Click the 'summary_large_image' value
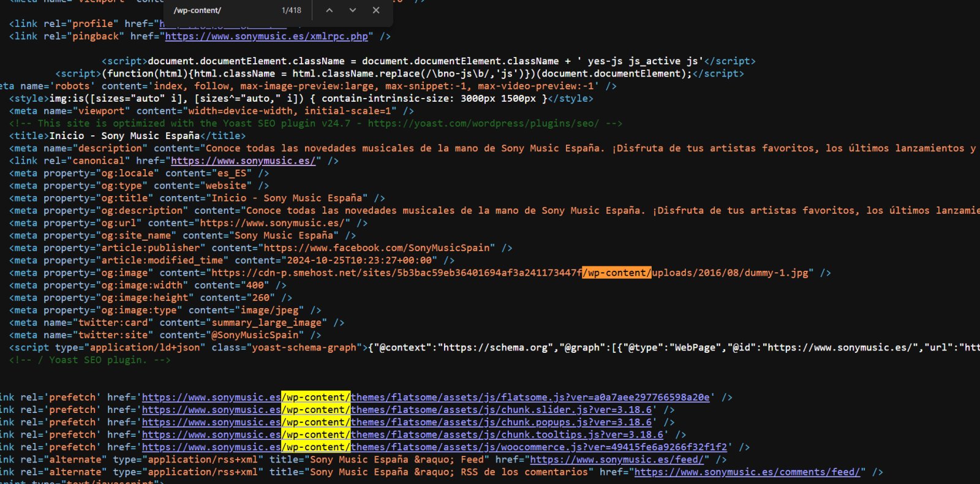Viewport: 980px width, 484px height. point(266,323)
